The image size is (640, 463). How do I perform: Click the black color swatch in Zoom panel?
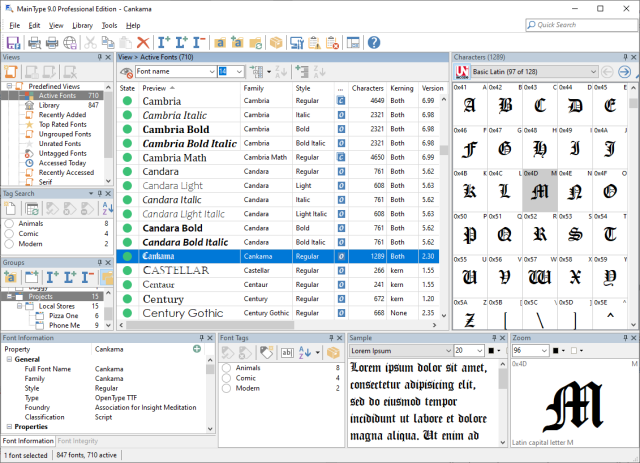point(555,352)
